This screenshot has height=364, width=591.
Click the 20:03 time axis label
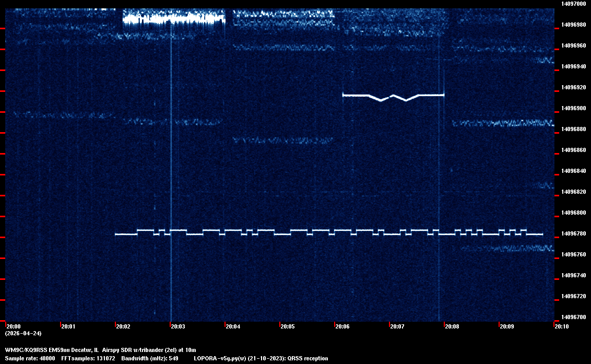click(178, 326)
